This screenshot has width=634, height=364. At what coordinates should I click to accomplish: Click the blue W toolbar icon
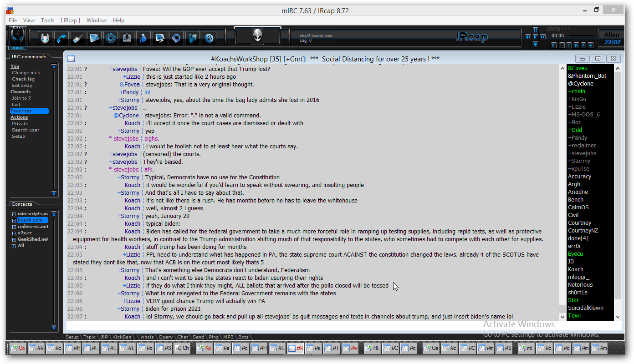(193, 38)
